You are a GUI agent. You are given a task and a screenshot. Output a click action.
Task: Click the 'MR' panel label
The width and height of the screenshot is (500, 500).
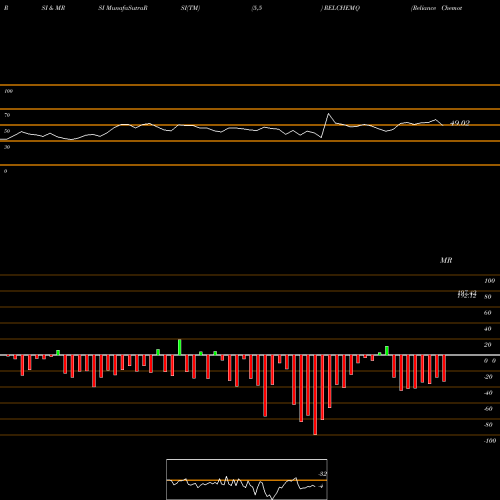click(446, 260)
